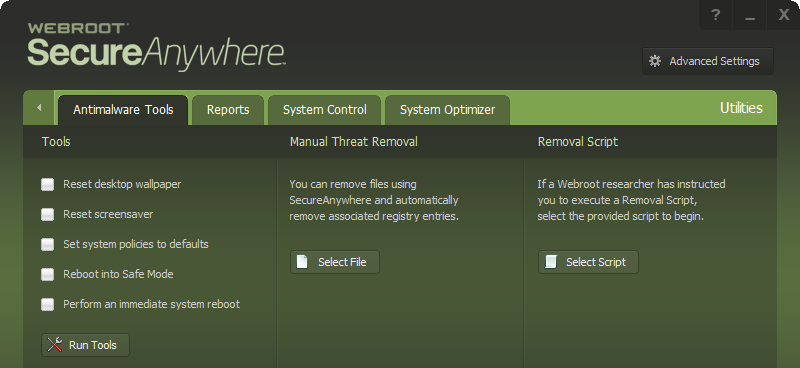
Task: Click the help question mark icon
Action: [715, 15]
